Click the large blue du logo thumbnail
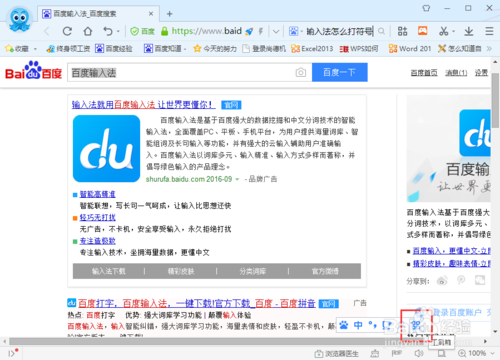Screen dimensions: 500x360 [106, 149]
